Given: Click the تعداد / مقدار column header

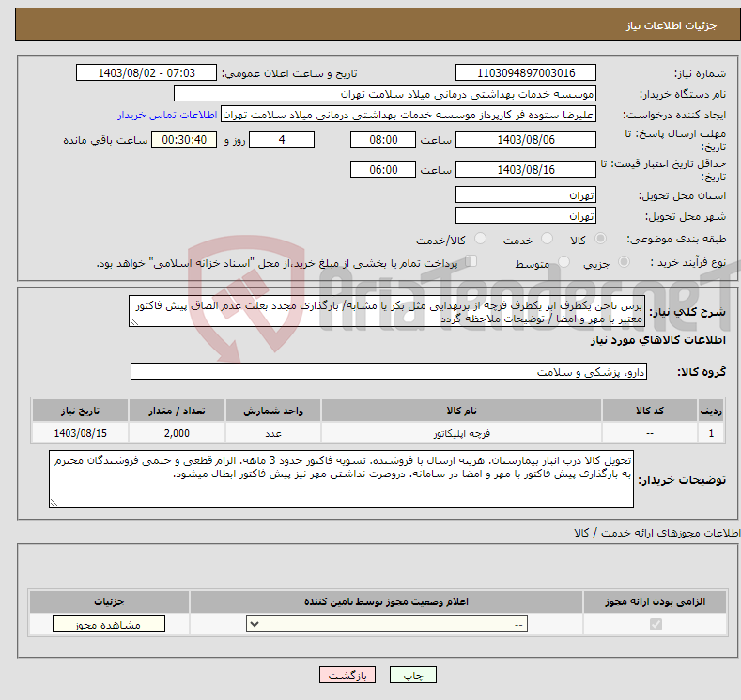Looking at the screenshot, I should click(x=177, y=411).
